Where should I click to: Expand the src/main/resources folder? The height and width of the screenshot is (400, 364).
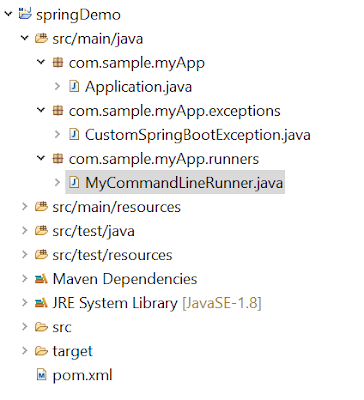(x=25, y=207)
